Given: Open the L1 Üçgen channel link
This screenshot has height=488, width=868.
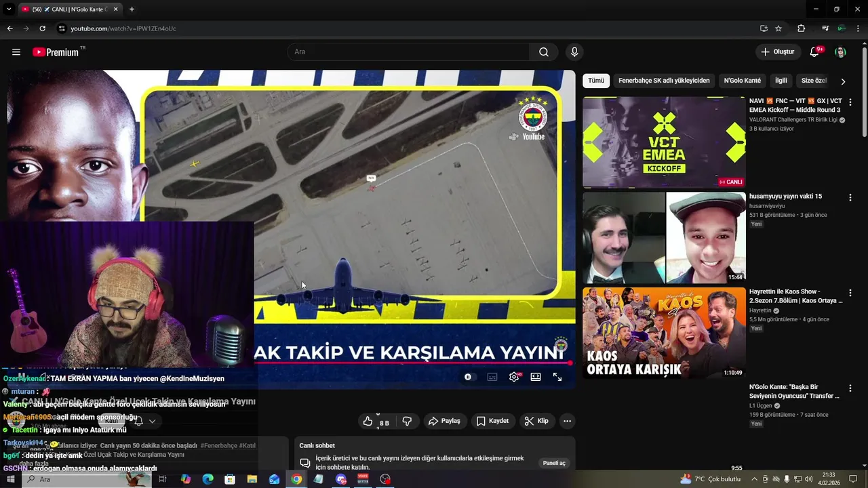Looking at the screenshot, I should (762, 406).
